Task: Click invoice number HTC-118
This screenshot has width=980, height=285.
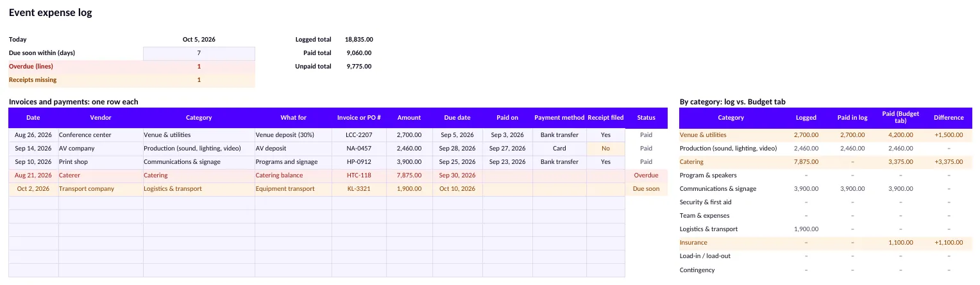Action: point(359,175)
